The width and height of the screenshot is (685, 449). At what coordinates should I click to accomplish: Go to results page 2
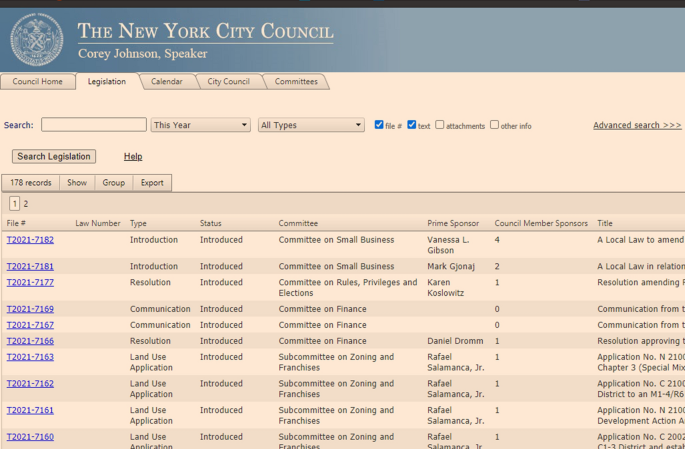[26, 204]
